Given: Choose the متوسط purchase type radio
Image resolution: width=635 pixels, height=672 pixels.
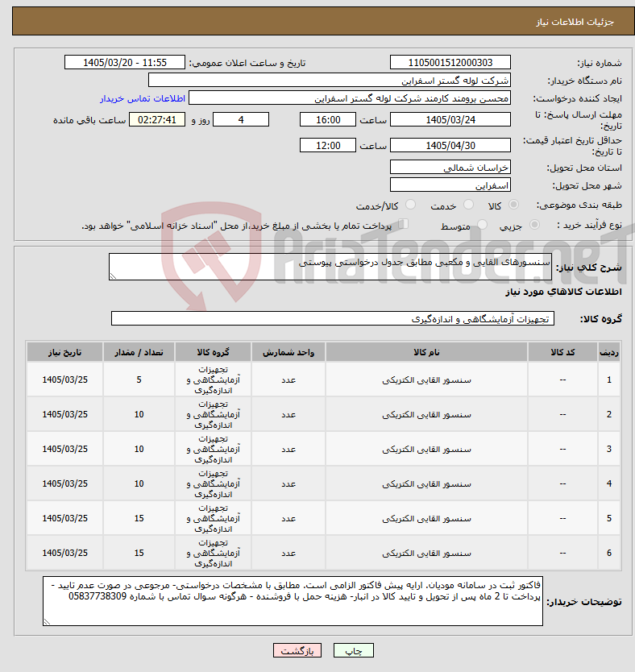Looking at the screenshot, I should pyautogui.click(x=482, y=225).
